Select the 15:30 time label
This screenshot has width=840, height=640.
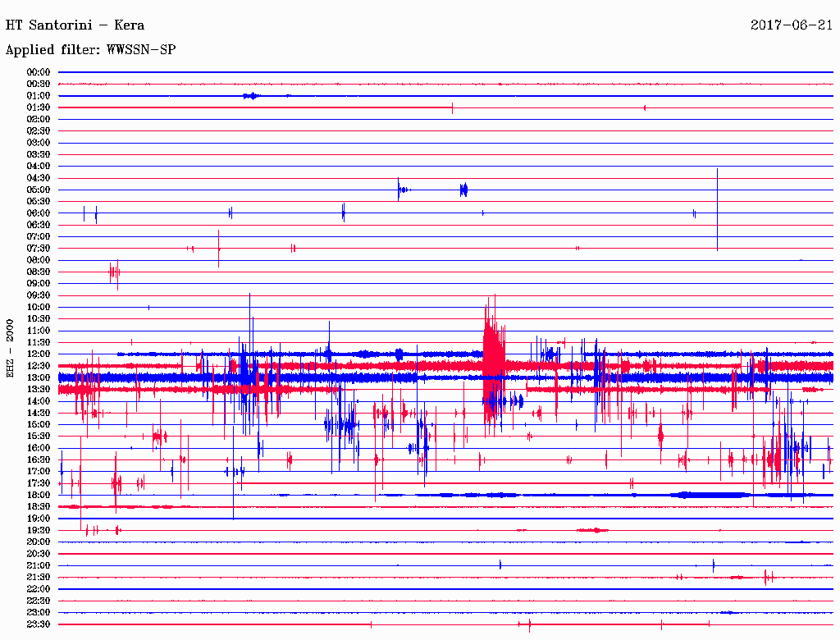pos(38,437)
